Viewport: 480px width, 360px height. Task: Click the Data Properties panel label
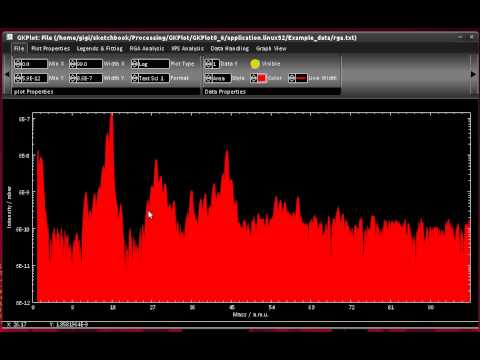pos(225,92)
